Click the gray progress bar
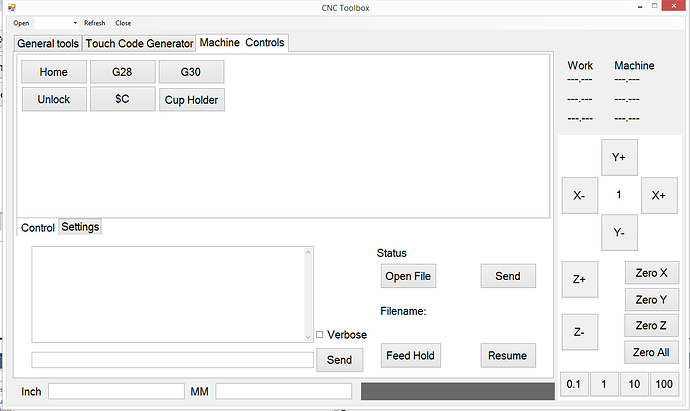The image size is (690, 411). pyautogui.click(x=456, y=391)
